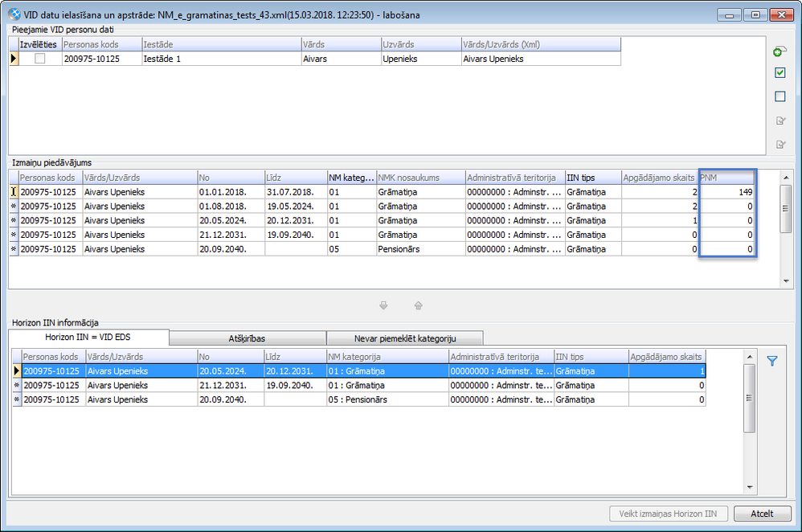Click the Atcelt button
Screen dimensions: 802x532
(x=762, y=514)
